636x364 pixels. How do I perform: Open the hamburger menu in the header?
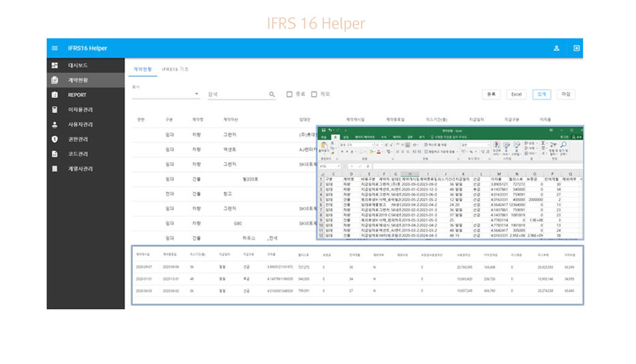55,48
